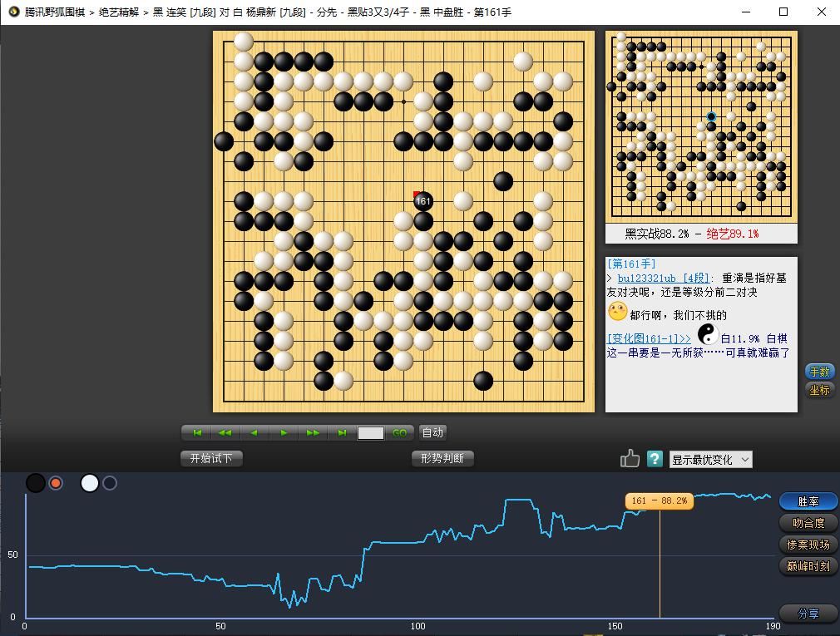840x636 pixels.
Task: Click the 161 - 88.2% marker on graph
Action: tap(660, 501)
